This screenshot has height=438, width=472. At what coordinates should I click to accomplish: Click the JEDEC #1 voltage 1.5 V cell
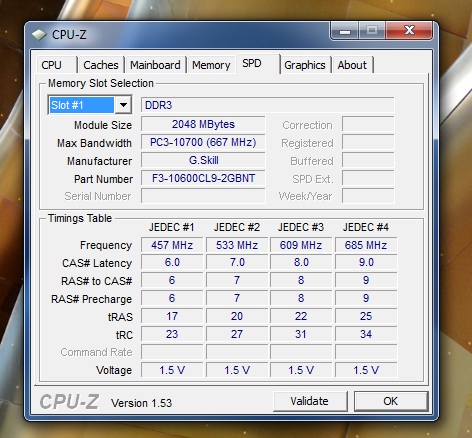pos(172,370)
